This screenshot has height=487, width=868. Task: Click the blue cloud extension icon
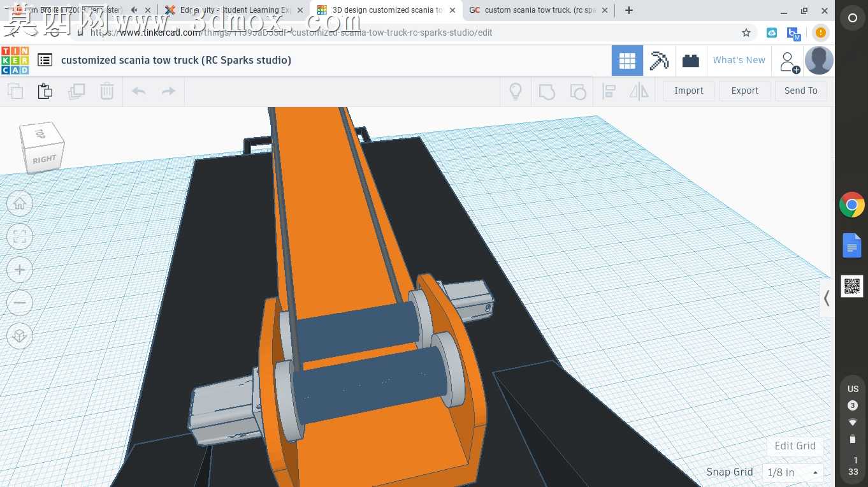pos(772,33)
